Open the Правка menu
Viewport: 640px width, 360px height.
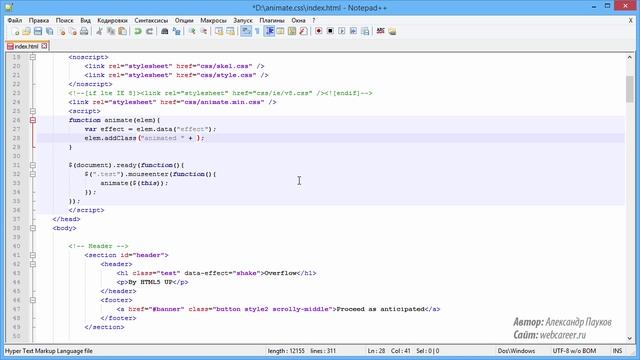tap(39, 20)
